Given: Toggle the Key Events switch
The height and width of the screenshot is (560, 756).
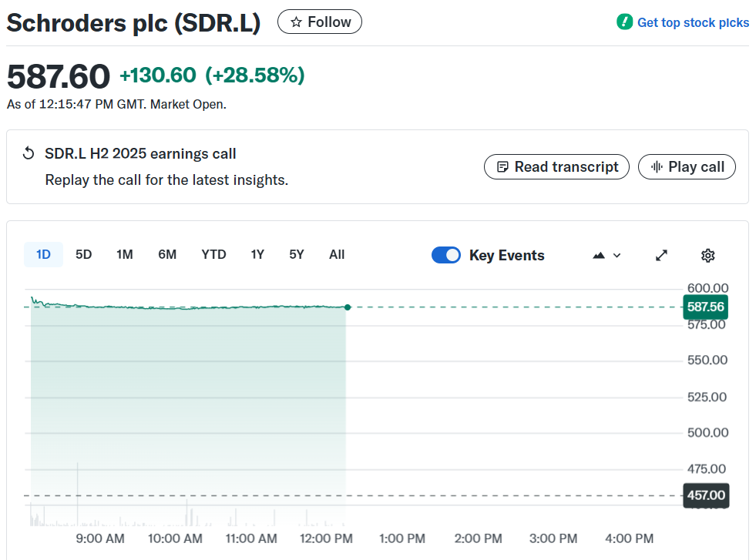Looking at the screenshot, I should point(446,255).
